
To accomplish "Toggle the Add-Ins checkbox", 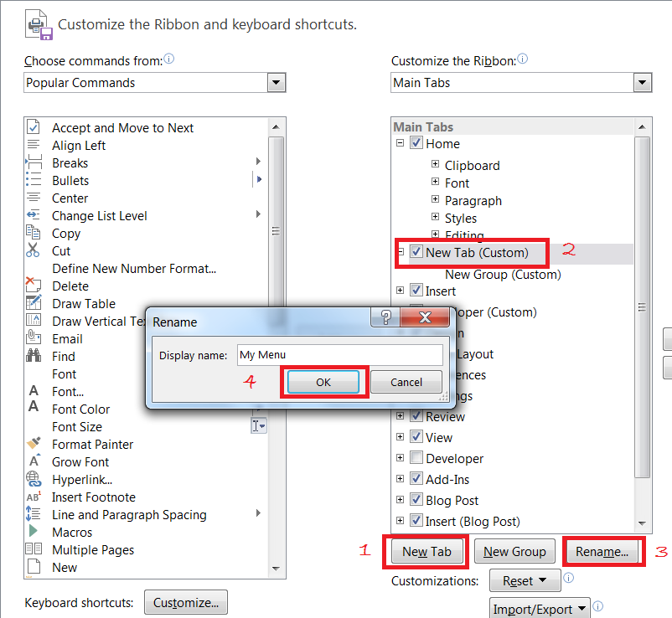I will coord(416,479).
